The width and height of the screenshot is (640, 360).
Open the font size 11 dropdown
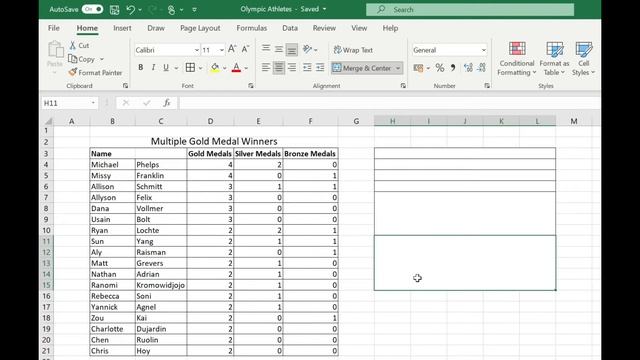point(222,50)
